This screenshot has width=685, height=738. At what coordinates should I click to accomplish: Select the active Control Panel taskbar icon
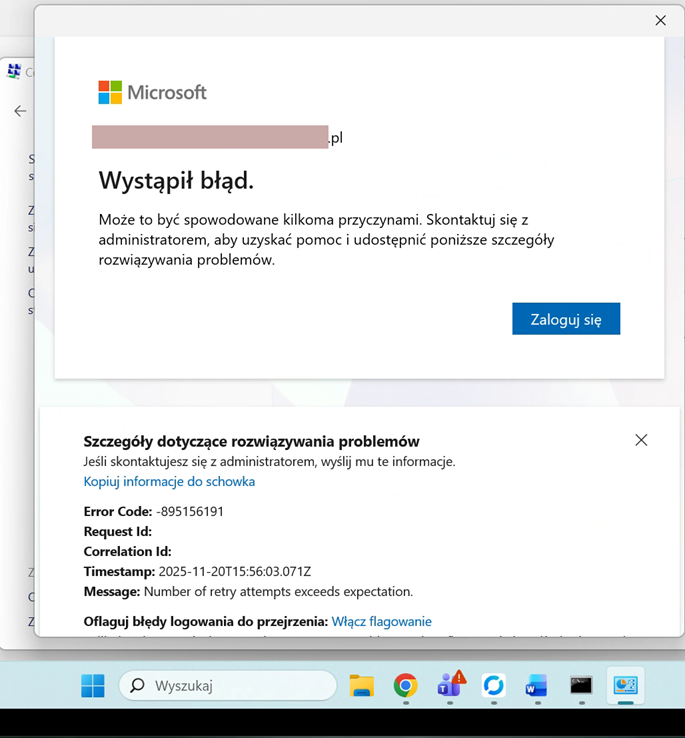625,685
